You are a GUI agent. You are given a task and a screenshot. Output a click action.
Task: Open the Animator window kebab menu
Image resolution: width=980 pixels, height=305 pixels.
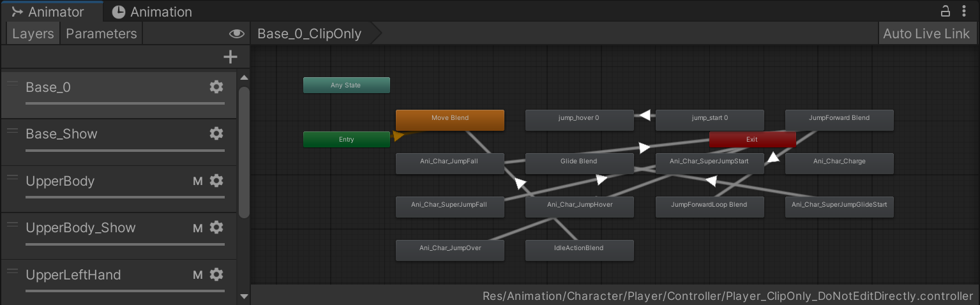[964, 11]
